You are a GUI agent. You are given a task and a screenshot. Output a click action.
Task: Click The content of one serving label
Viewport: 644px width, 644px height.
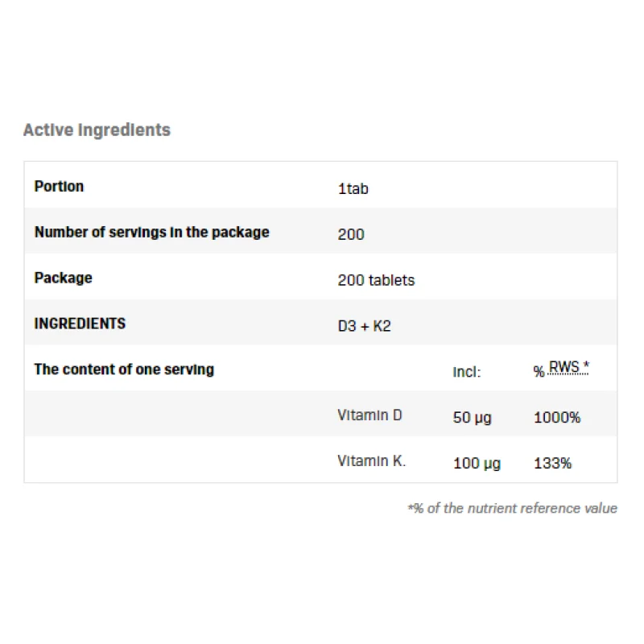point(124,369)
